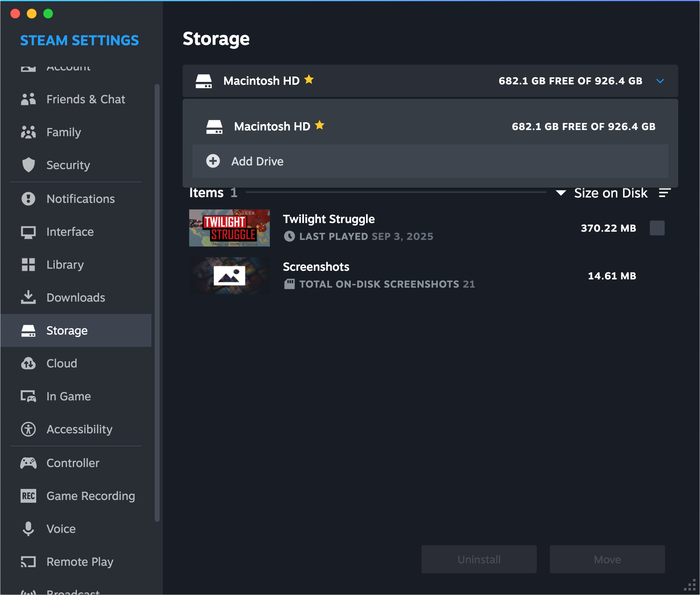The width and height of the screenshot is (700, 595).
Task: Open the Security settings page
Action: click(76, 165)
